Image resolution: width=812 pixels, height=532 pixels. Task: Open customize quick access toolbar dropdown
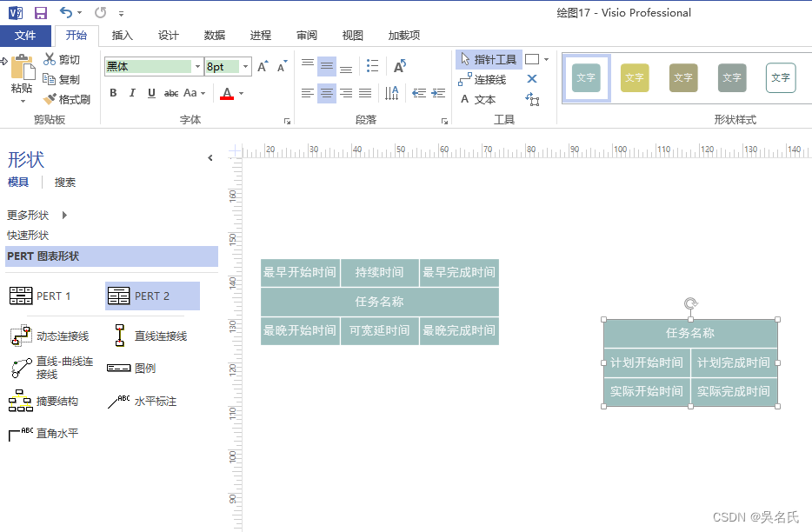(121, 13)
